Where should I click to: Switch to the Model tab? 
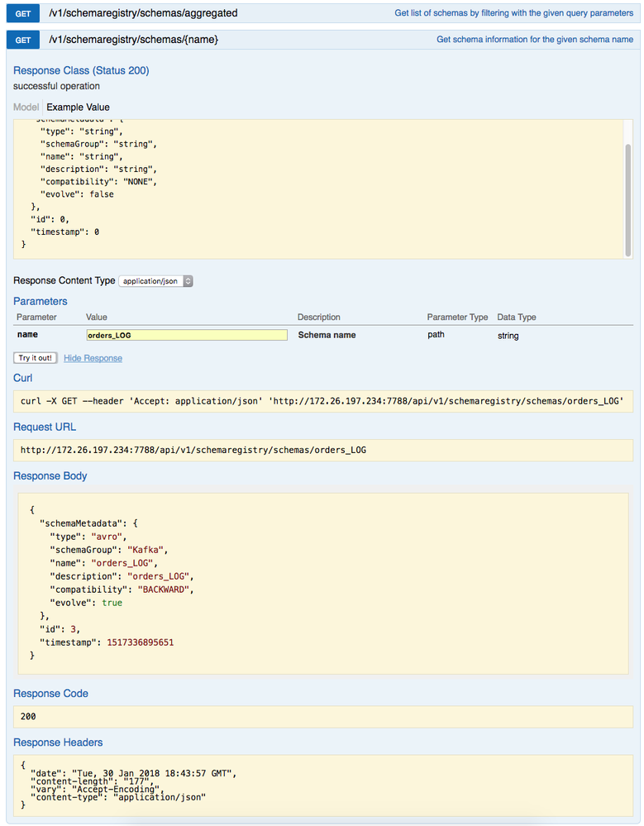pos(26,107)
